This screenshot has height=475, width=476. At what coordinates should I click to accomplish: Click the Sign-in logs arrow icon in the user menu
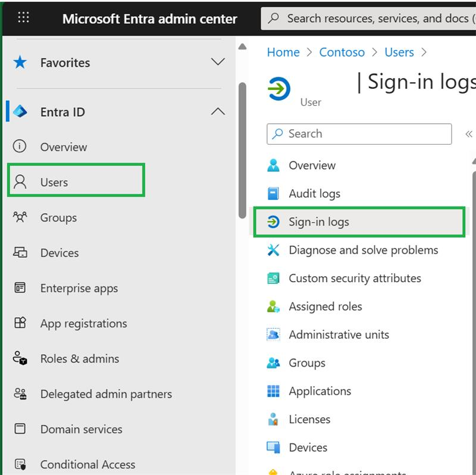click(x=273, y=221)
